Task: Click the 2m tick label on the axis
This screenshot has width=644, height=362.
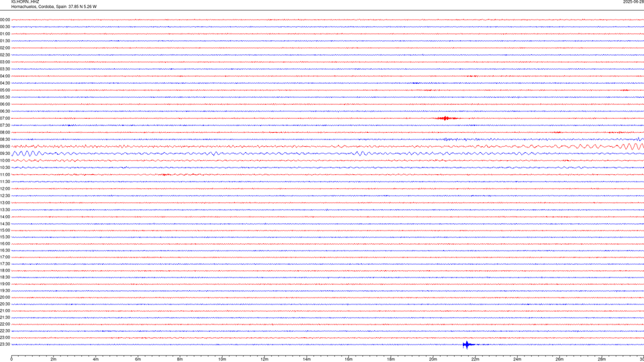Action: tap(54, 359)
